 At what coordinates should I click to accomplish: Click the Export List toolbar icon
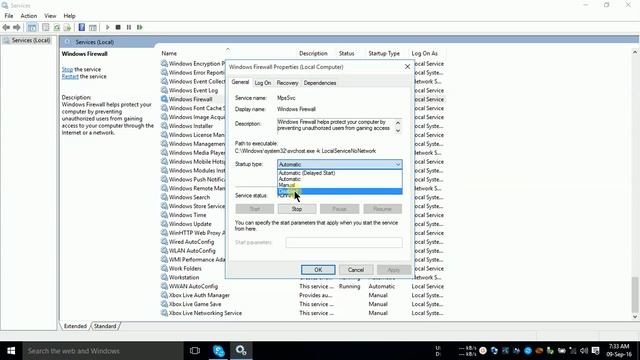(x=67, y=27)
